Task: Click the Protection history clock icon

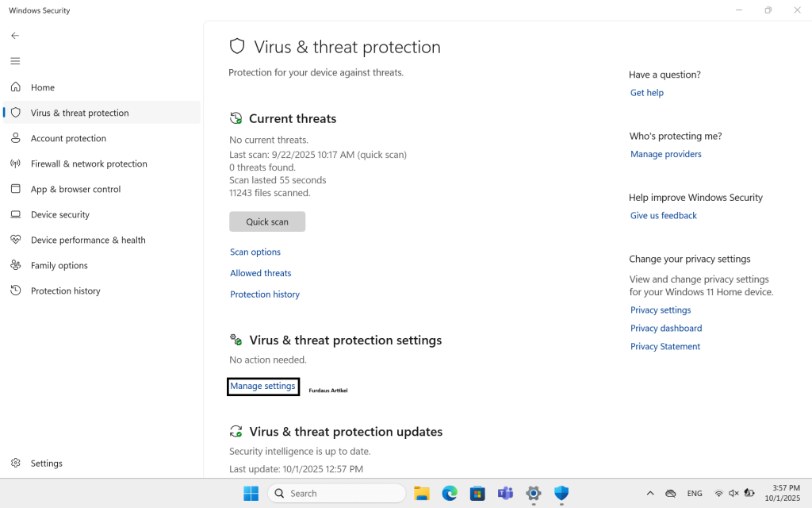Action: pos(15,291)
